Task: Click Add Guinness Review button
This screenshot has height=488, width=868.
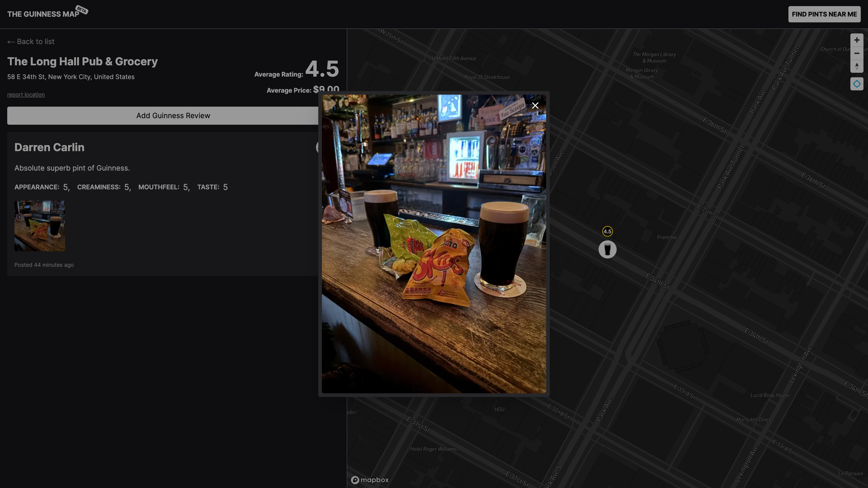Action: pyautogui.click(x=173, y=115)
